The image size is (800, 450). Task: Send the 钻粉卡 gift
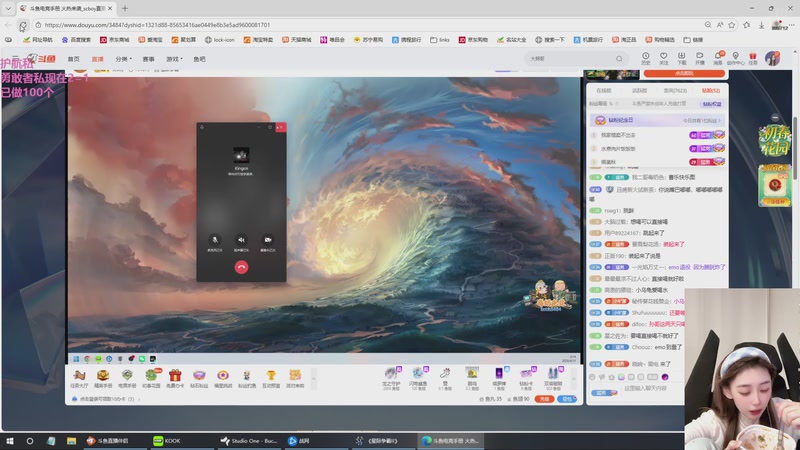pyautogui.click(x=526, y=378)
